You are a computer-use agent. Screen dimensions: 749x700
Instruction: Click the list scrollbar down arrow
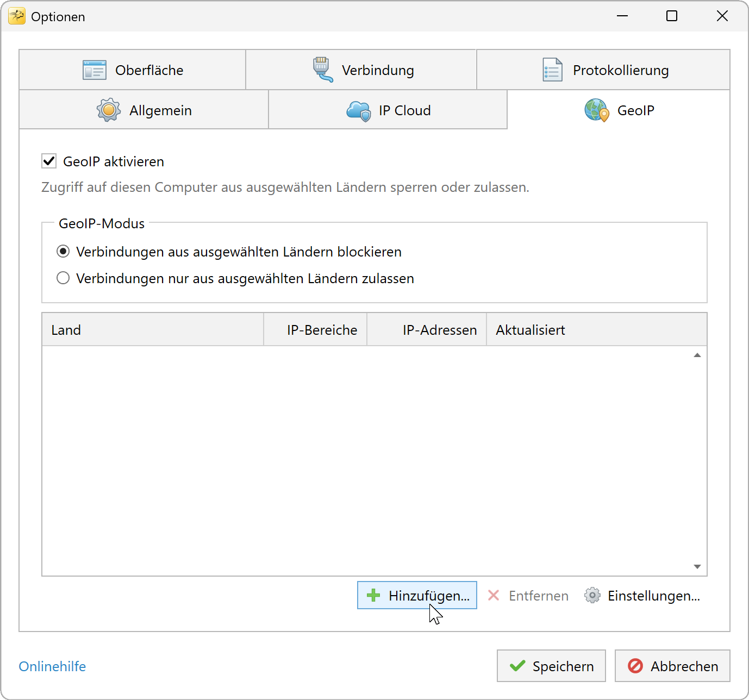[697, 567]
